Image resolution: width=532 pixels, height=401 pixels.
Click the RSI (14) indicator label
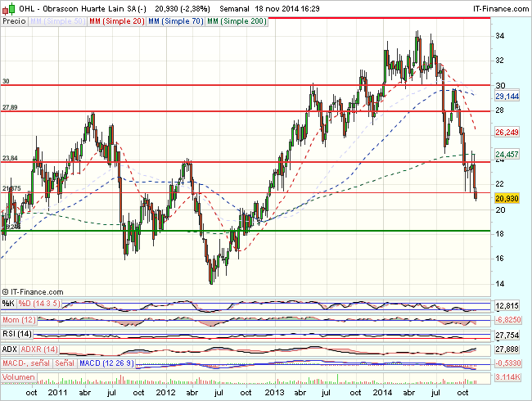tap(16, 334)
